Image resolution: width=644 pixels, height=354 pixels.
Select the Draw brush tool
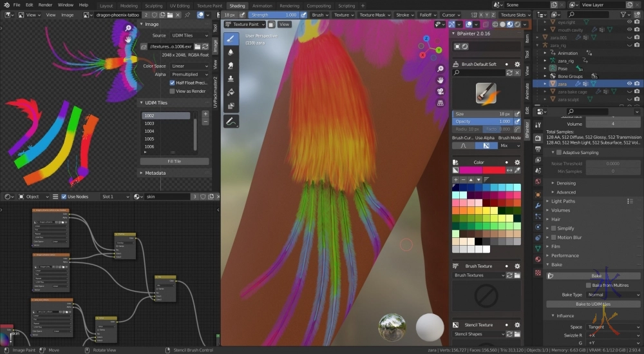pyautogui.click(x=231, y=39)
